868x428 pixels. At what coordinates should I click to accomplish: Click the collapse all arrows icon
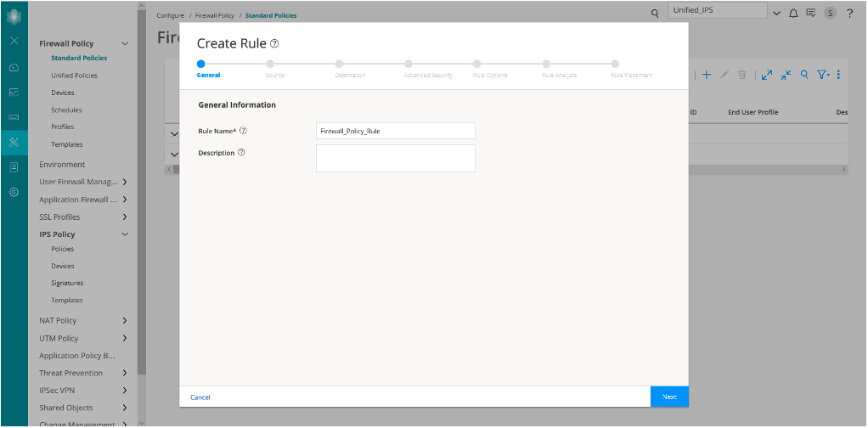click(x=785, y=75)
